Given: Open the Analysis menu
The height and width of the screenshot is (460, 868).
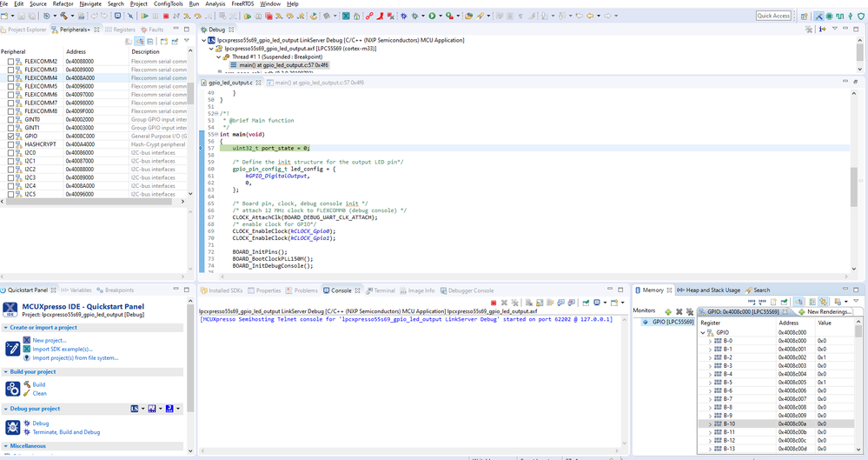Looking at the screenshot, I should point(215,3).
